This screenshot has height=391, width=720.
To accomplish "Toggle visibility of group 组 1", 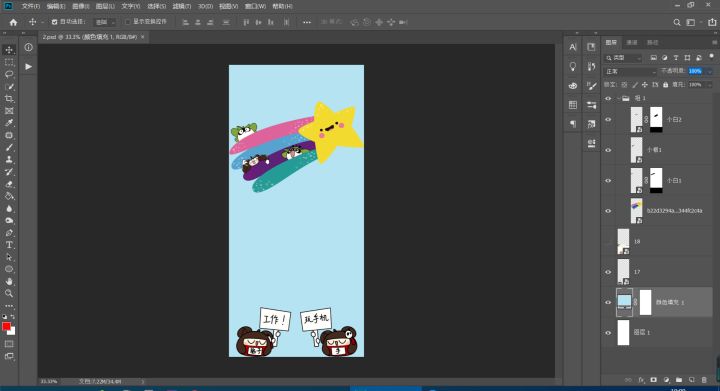I will (608, 98).
